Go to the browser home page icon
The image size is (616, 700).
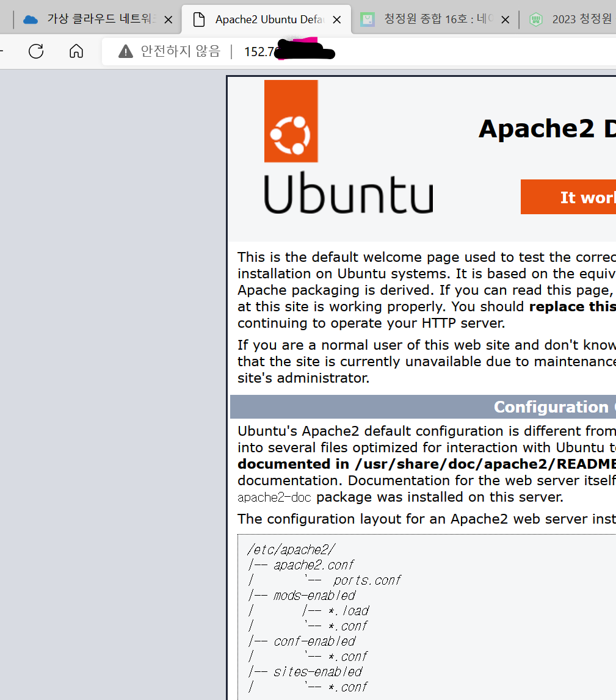[76, 51]
